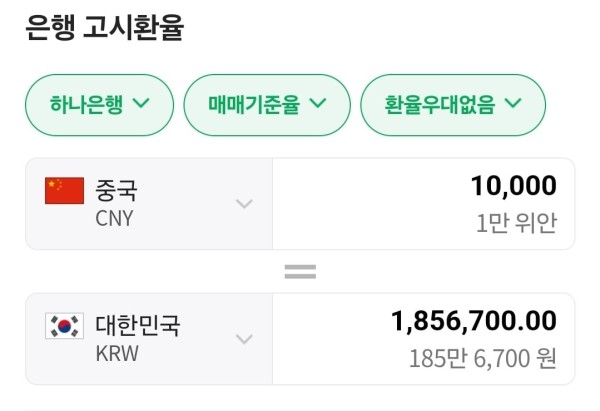Expand the KRW currency selector chevron
This screenshot has width=600, height=411.
(244, 339)
